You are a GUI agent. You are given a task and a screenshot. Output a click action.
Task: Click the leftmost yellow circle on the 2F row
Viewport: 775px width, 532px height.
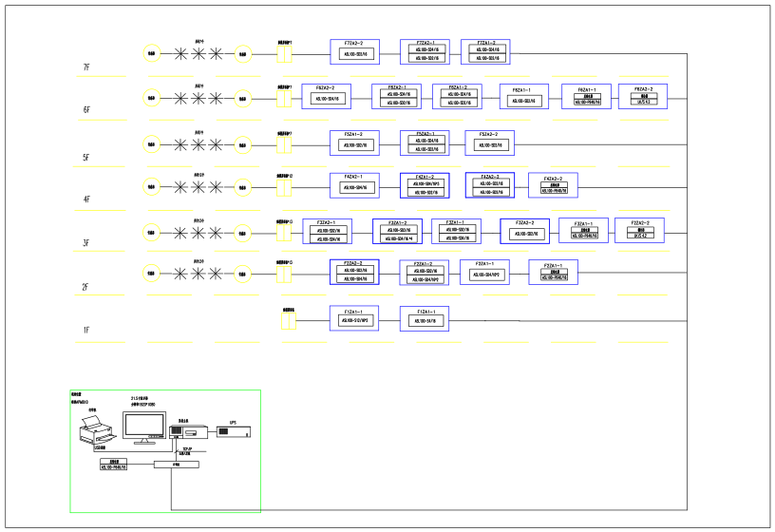(x=152, y=273)
